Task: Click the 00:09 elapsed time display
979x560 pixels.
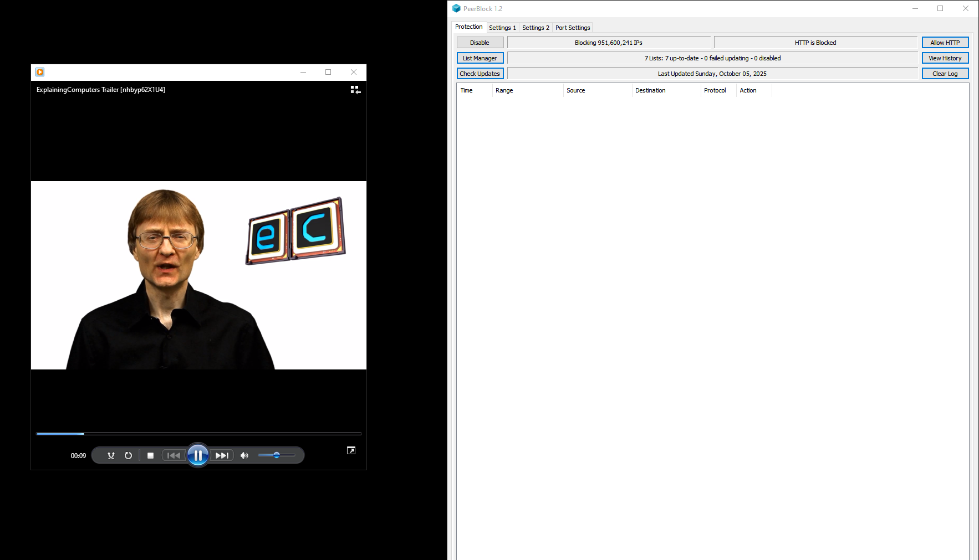Action: [78, 456]
